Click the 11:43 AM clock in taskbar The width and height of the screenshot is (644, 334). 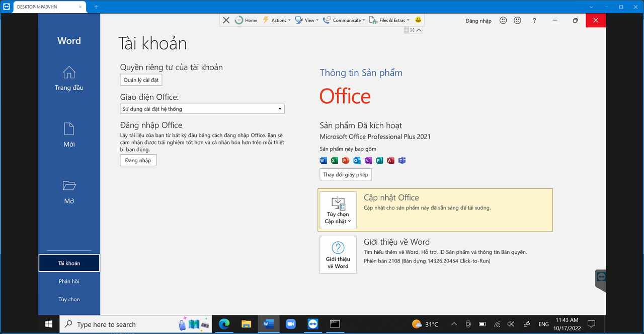coord(567,324)
